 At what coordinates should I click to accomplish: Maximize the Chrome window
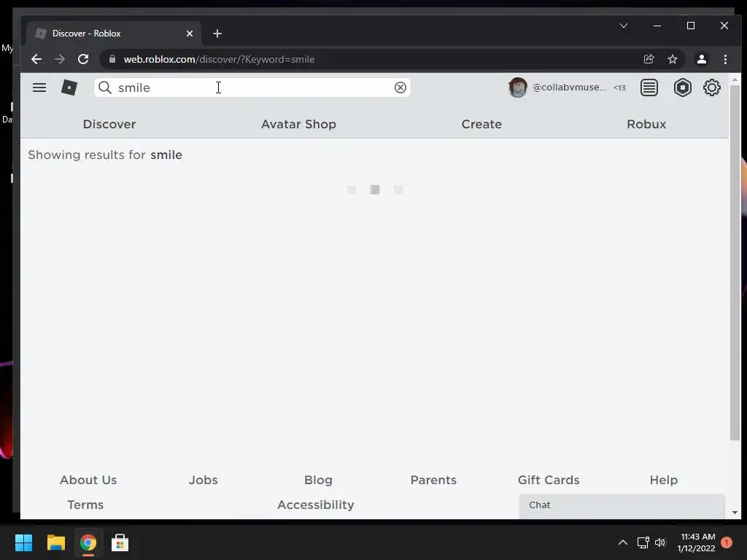click(x=690, y=26)
